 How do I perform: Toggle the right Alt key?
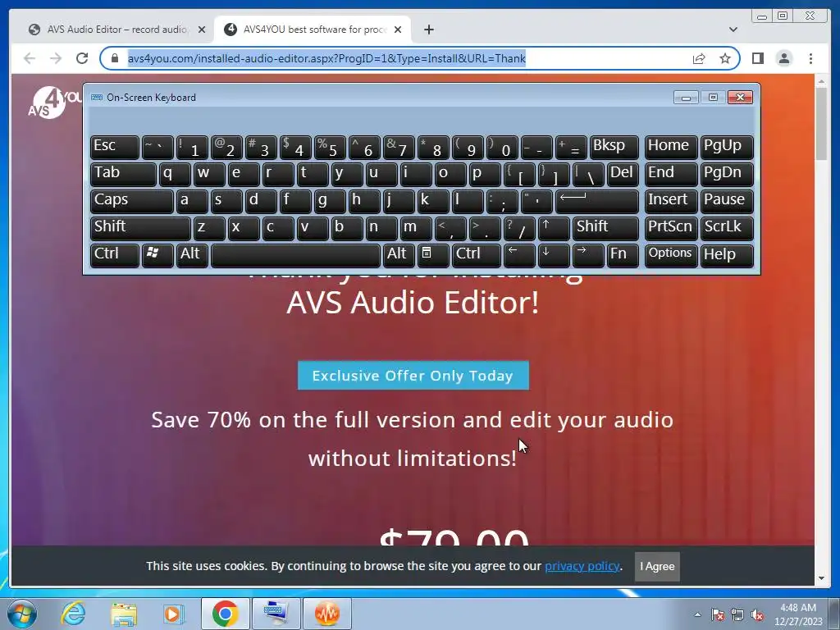tap(399, 255)
